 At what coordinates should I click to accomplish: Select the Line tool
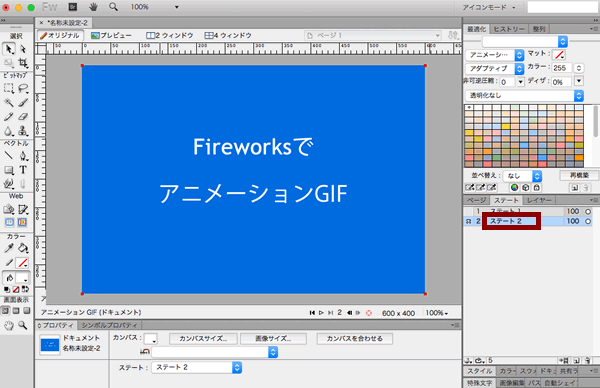click(x=9, y=155)
